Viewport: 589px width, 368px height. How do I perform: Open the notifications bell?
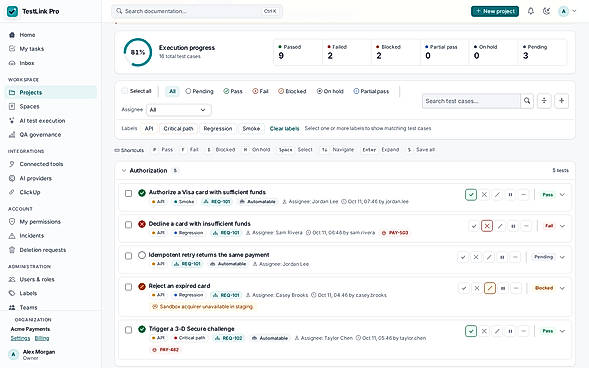(530, 11)
